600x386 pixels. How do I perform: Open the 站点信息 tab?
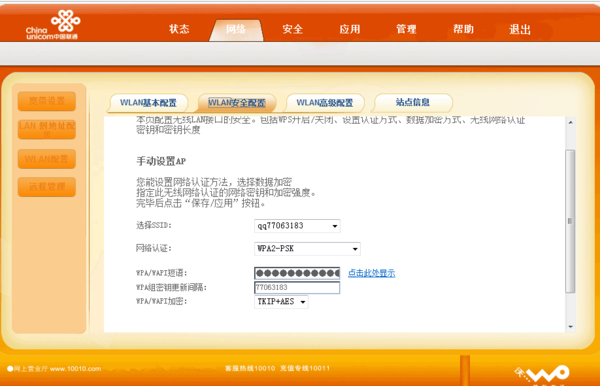[x=413, y=103]
